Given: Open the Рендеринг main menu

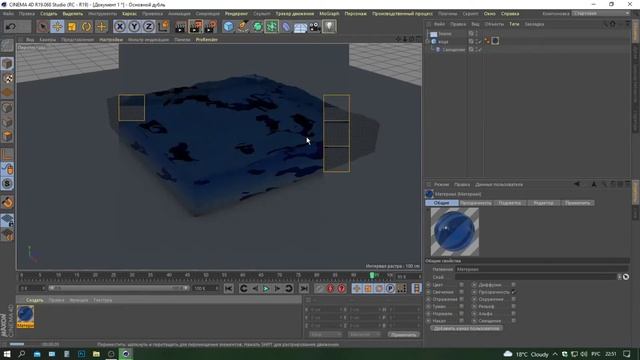Looking at the screenshot, I should point(236,13).
